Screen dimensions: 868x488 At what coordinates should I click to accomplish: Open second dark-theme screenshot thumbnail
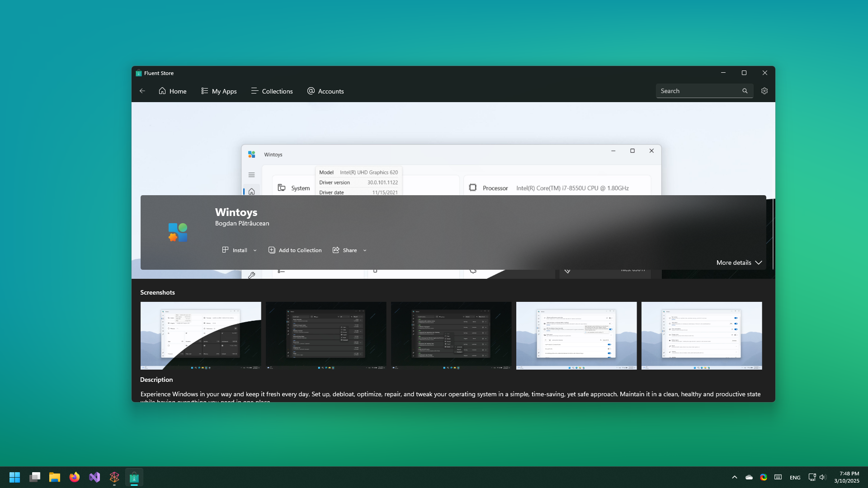coord(326,335)
